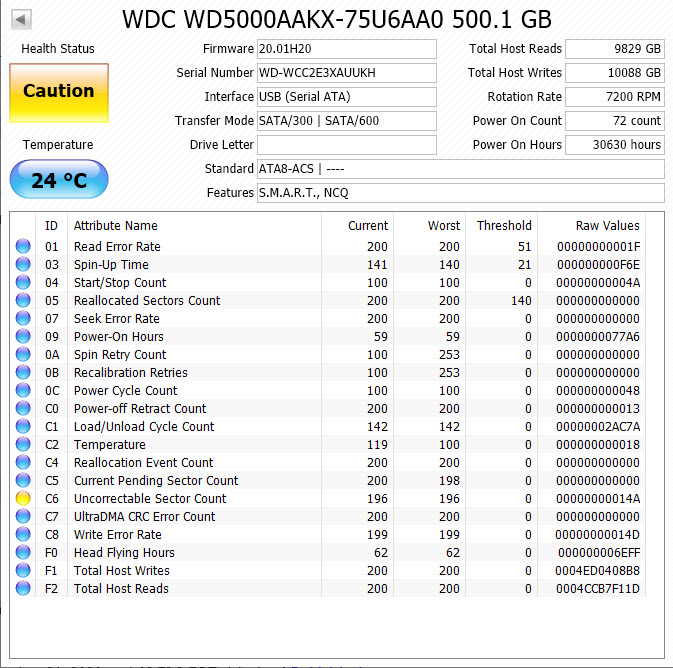Viewport: 673px width, 668px height.
Task: Click raw value 000000006EFF
Action: click(x=599, y=553)
